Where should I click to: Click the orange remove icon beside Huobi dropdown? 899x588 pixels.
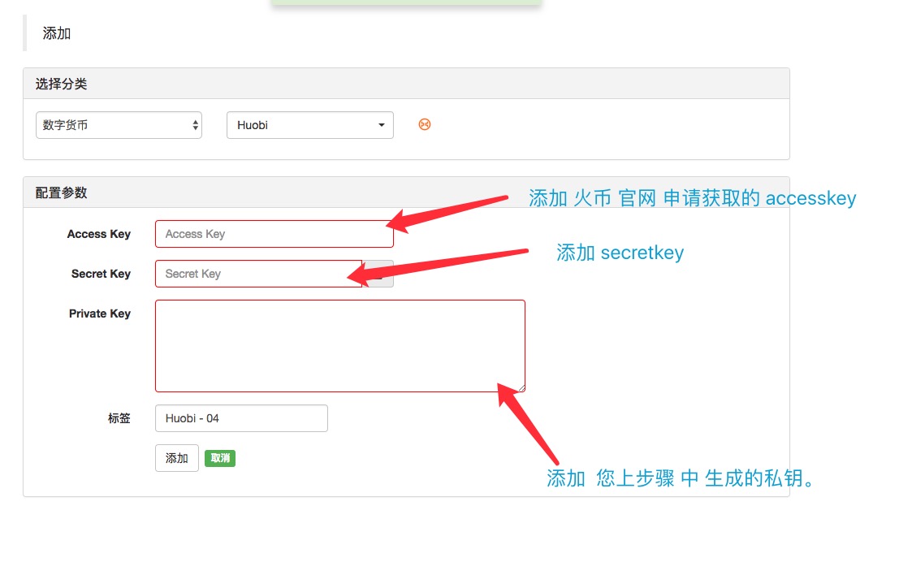click(x=424, y=124)
